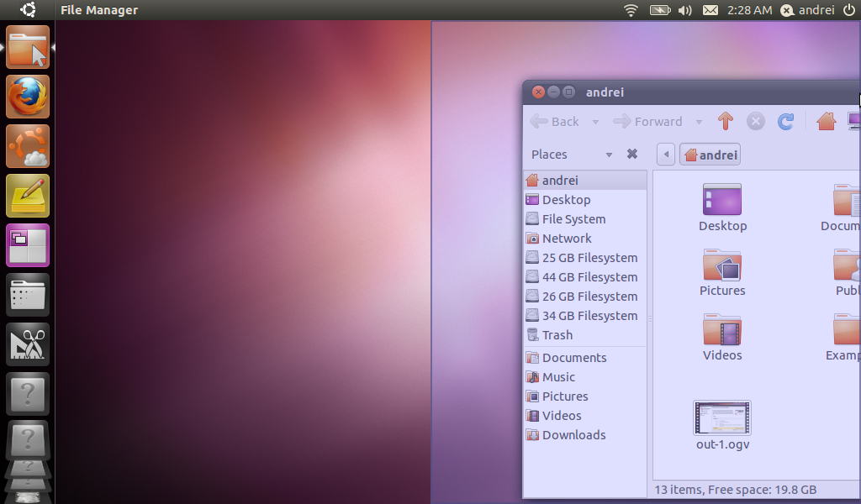Click the clock showing 2:28 AM
Screen dimensions: 861x504
coord(749,10)
